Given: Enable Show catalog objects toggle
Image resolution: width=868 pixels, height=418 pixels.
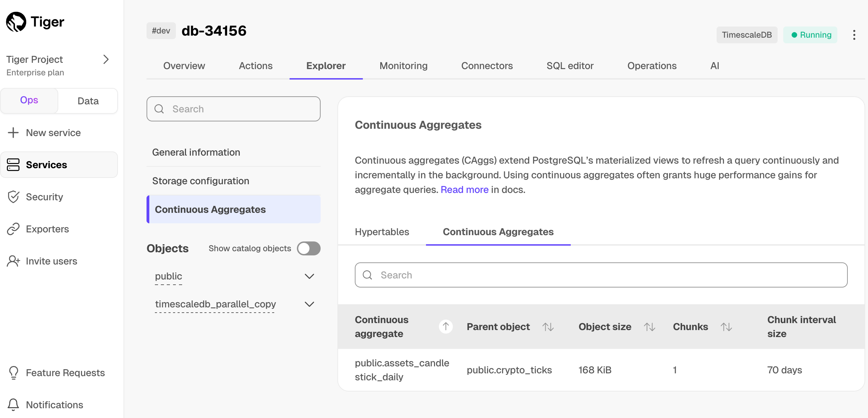Looking at the screenshot, I should click(308, 248).
